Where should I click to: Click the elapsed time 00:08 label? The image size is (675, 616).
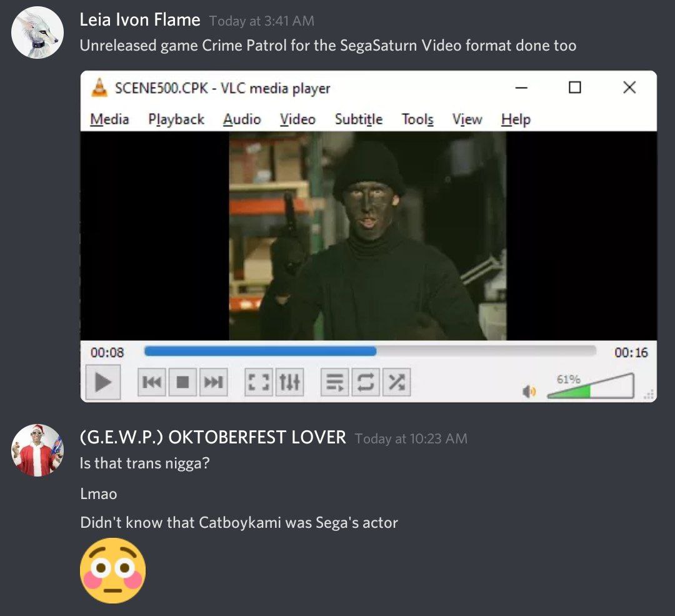tap(107, 352)
